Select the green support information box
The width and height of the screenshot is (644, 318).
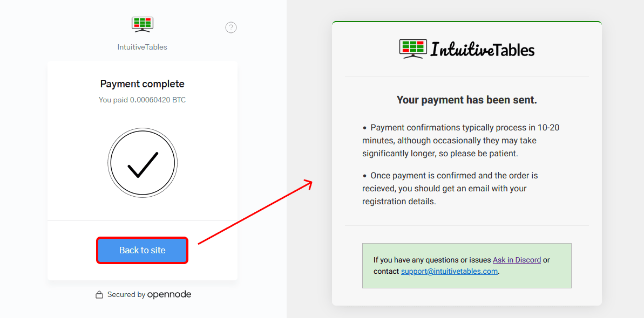point(467,265)
